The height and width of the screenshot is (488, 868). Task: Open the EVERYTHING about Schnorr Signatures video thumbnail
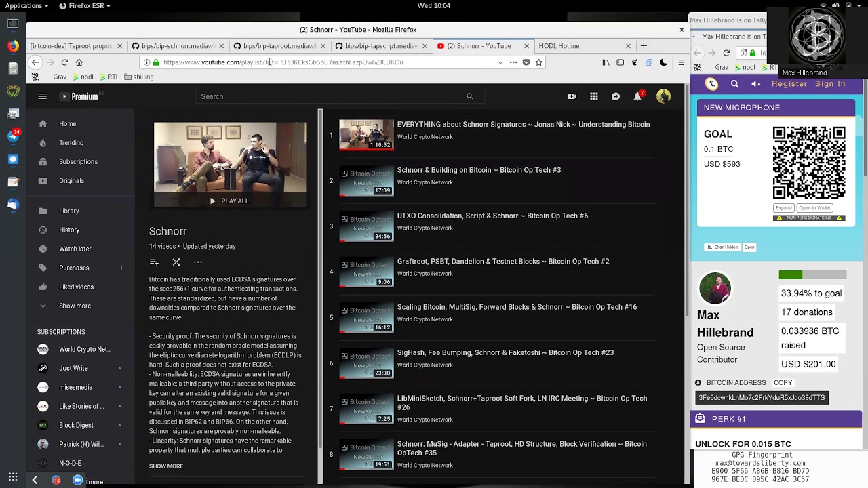tap(366, 135)
